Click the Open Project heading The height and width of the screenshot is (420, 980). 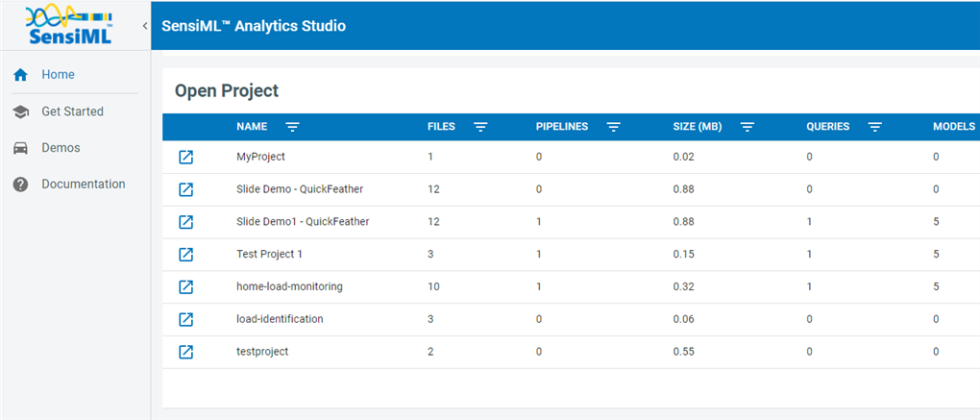coord(226,91)
